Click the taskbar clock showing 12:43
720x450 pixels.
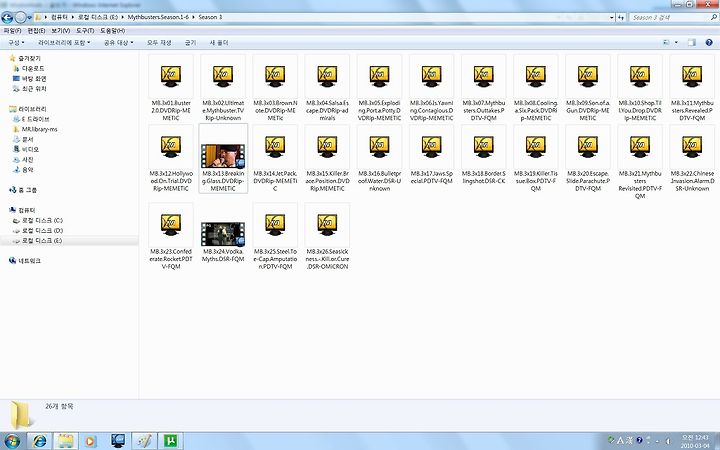(695, 441)
